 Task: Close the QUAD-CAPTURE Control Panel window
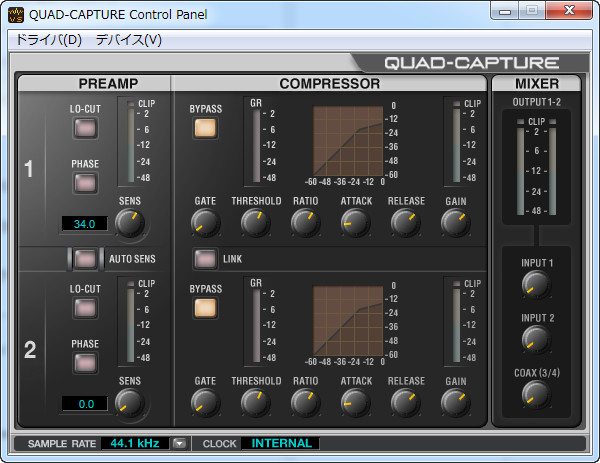[x=569, y=11]
